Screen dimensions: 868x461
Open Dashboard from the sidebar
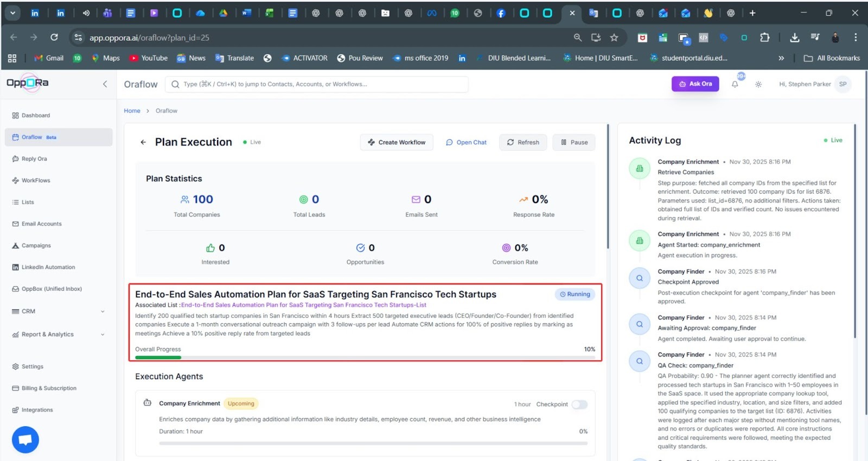(x=36, y=116)
